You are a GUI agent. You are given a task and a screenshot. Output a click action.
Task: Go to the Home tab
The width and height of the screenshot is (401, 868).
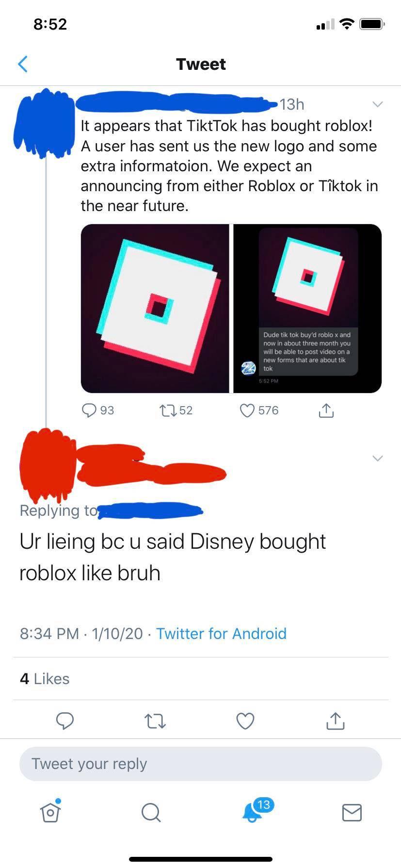point(50,812)
